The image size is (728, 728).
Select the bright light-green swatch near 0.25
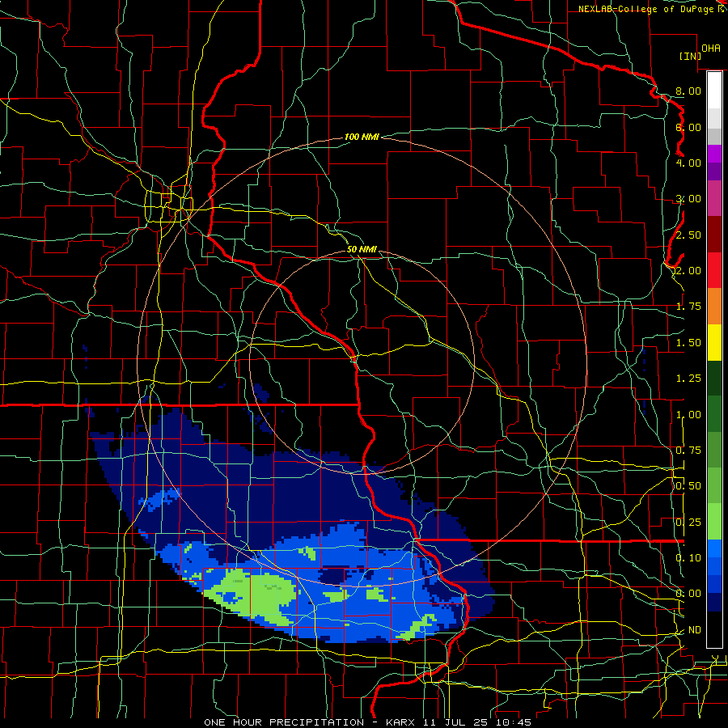[714, 522]
